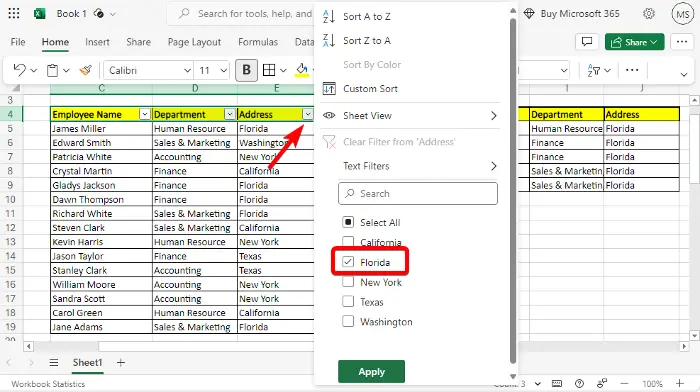The height and width of the screenshot is (392, 700).
Task: Switch to the Formulas tab
Action: coord(258,42)
